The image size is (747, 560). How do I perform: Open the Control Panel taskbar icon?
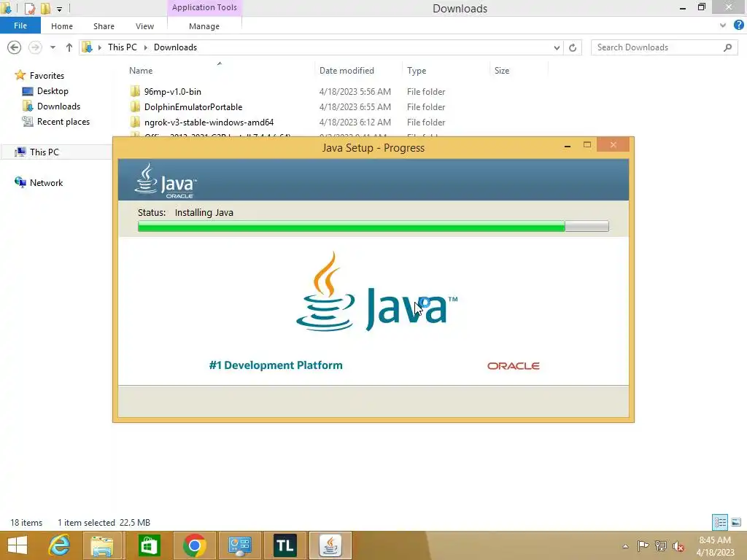point(239,545)
